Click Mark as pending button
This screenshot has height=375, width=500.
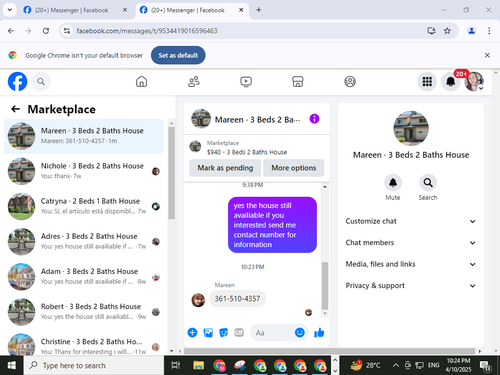click(x=225, y=168)
